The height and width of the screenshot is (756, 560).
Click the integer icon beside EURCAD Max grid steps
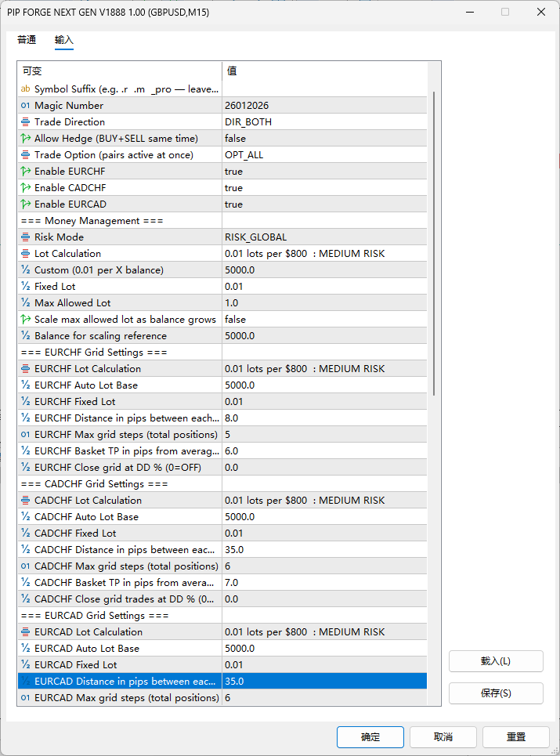point(26,698)
